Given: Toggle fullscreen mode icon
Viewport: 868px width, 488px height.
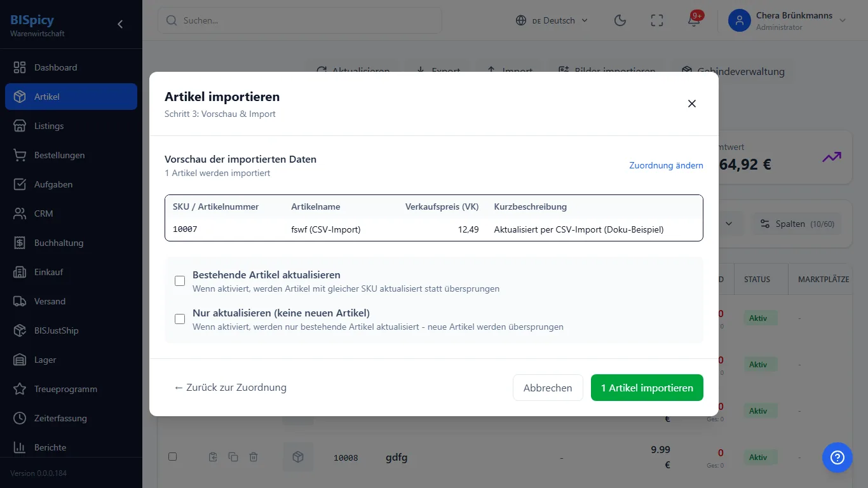Looking at the screenshot, I should [x=657, y=20].
